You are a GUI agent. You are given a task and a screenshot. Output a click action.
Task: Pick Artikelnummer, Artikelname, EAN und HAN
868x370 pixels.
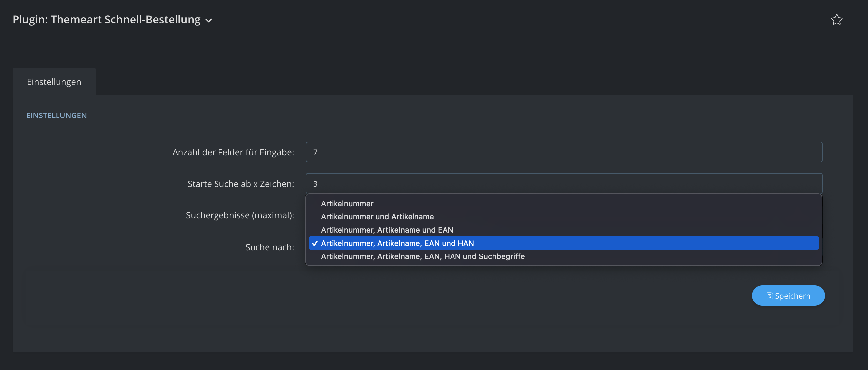point(564,243)
